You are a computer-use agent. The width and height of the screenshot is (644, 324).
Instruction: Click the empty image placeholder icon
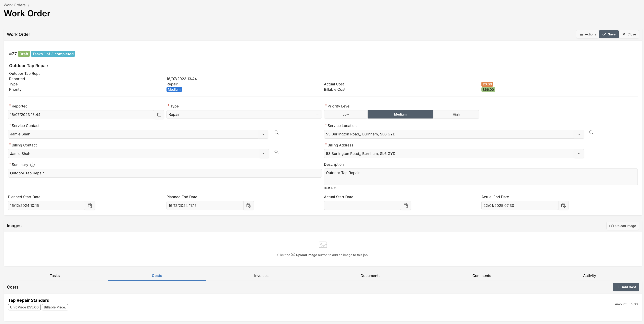click(323, 245)
